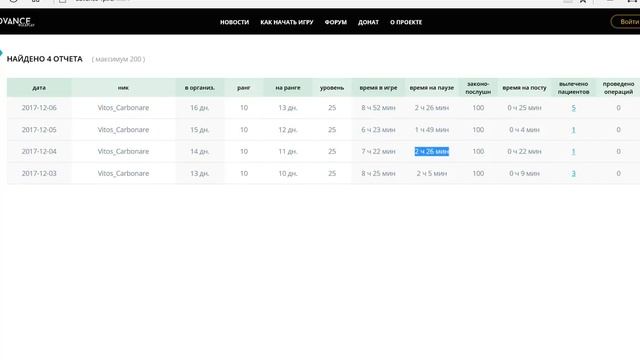This screenshot has height=360, width=640.
Task: Click the на ранге column header
Action: pyautogui.click(x=288, y=87)
